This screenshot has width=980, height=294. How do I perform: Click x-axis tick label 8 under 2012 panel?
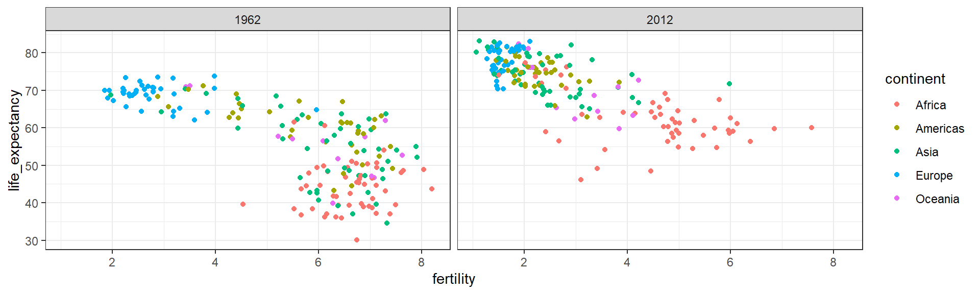[833, 262]
